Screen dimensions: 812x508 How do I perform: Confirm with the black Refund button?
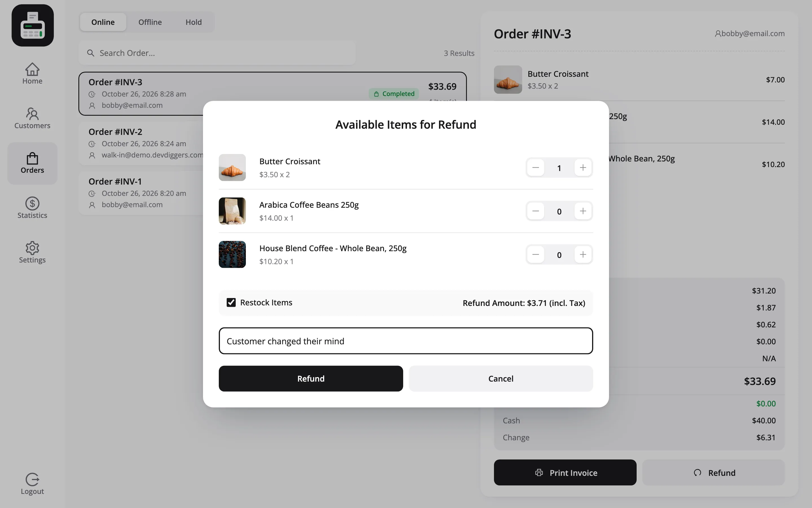click(311, 379)
